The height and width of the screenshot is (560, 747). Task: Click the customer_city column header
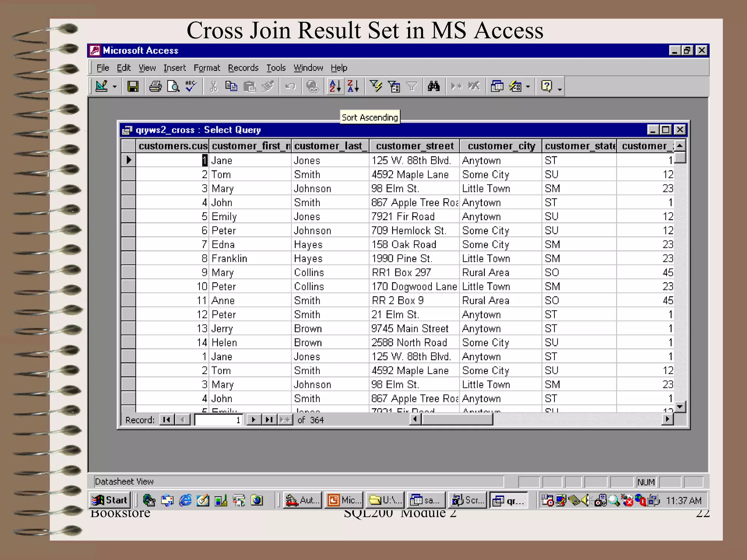coord(501,146)
